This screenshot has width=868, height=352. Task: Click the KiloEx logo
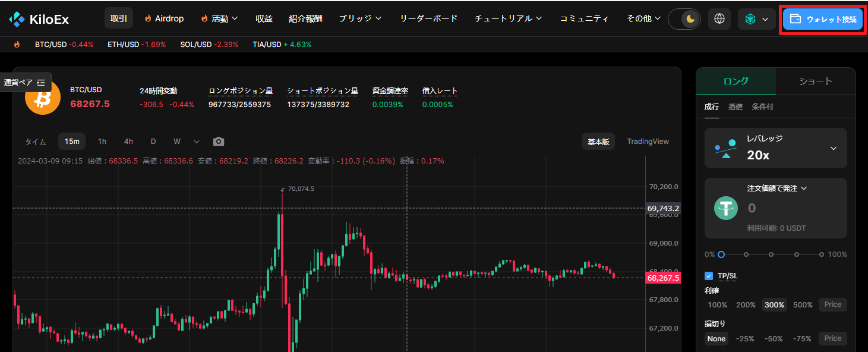pyautogui.click(x=36, y=18)
